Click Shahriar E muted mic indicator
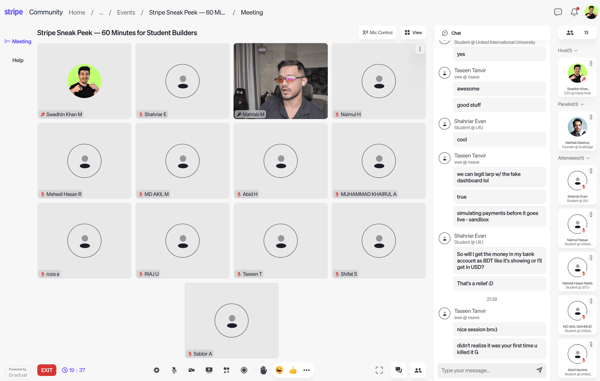Viewport: 600px width, 381px height. point(141,114)
